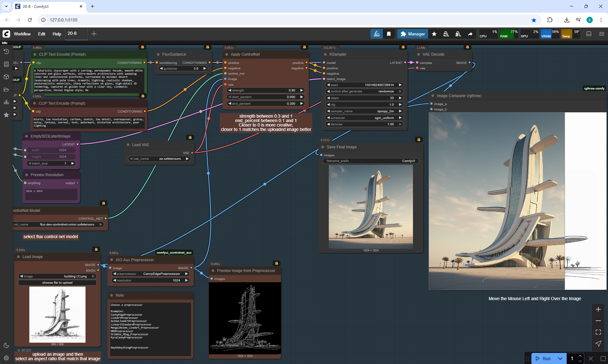Open the node library book icon

(6, 64)
